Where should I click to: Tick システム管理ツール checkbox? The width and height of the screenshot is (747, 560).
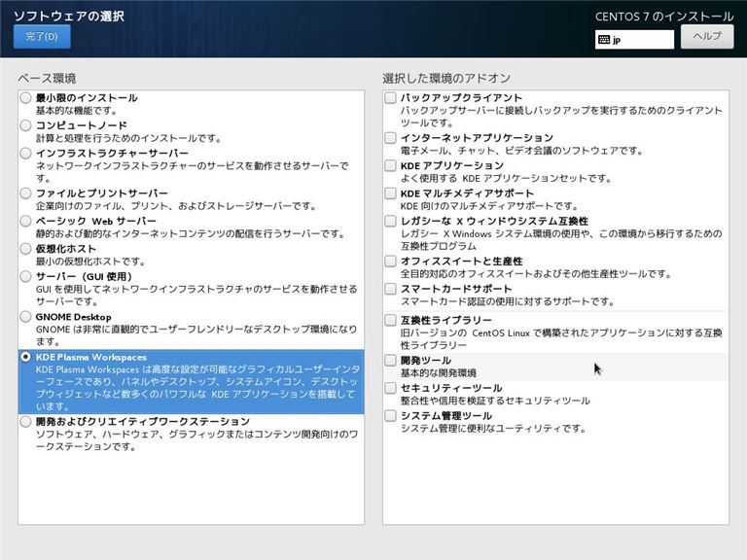390,416
